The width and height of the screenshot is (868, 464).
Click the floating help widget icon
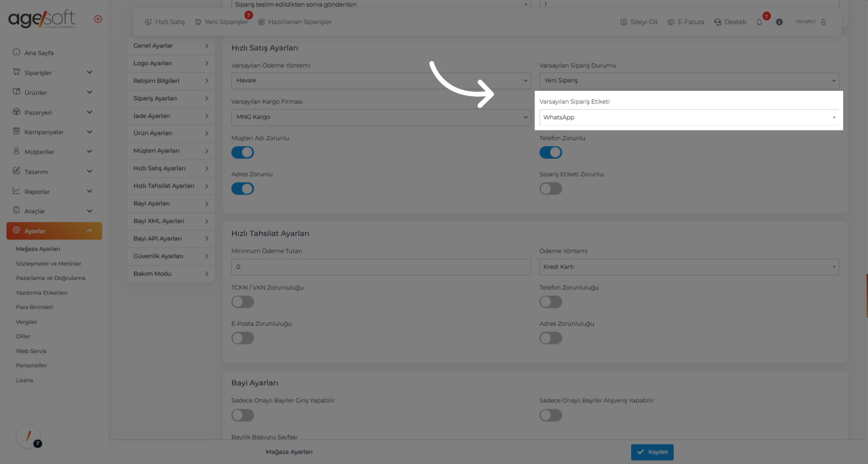[28, 436]
